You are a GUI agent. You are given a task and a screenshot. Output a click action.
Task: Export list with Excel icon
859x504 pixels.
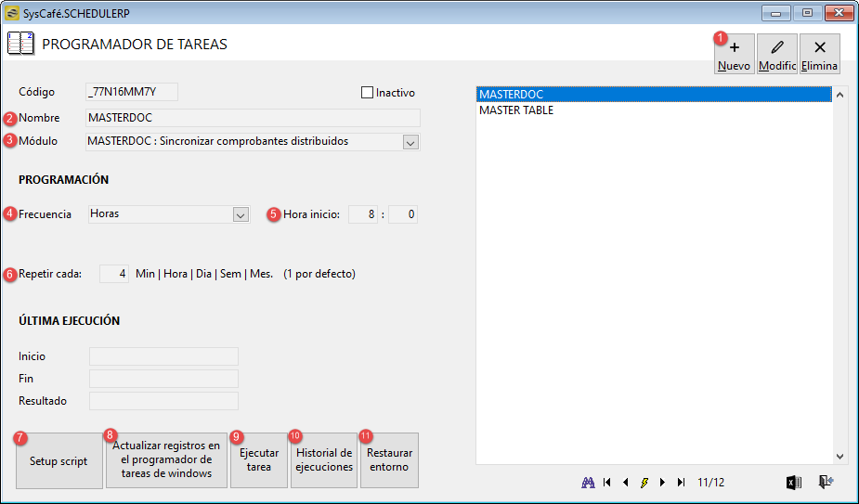(793, 482)
